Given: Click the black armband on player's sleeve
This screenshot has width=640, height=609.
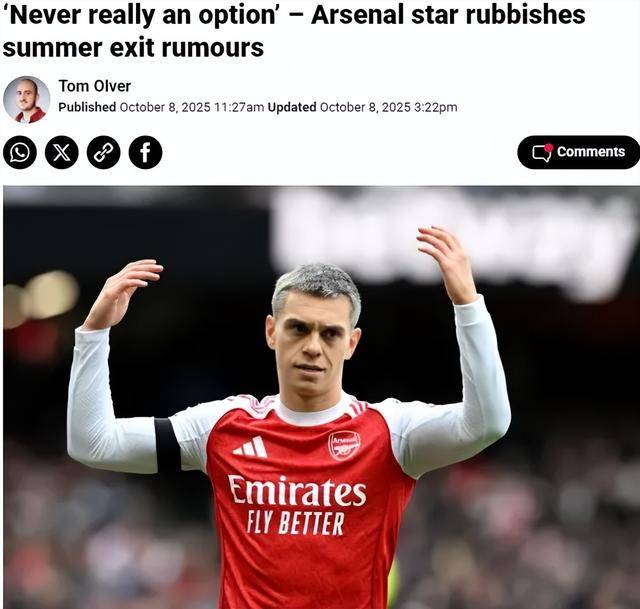Looking at the screenshot, I should [167, 445].
